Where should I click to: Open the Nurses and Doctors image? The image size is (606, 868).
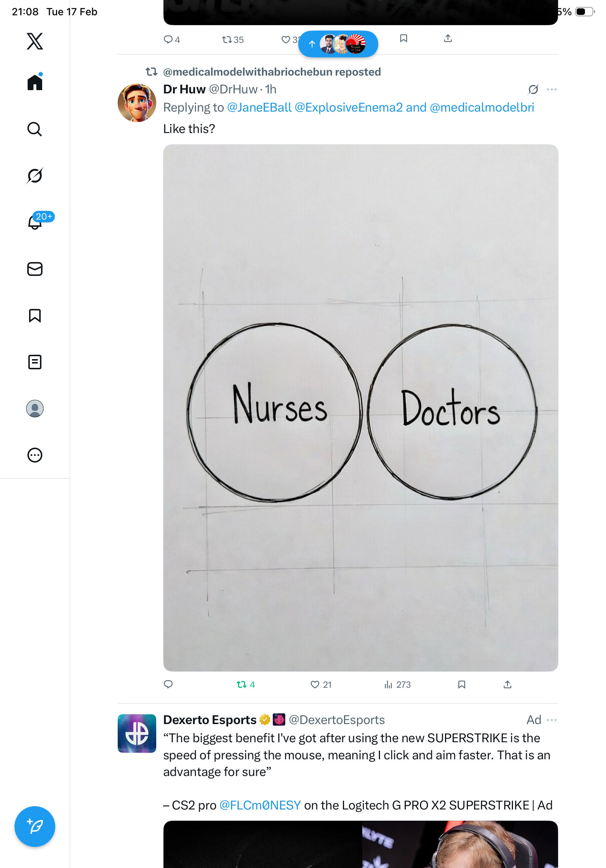coord(360,407)
